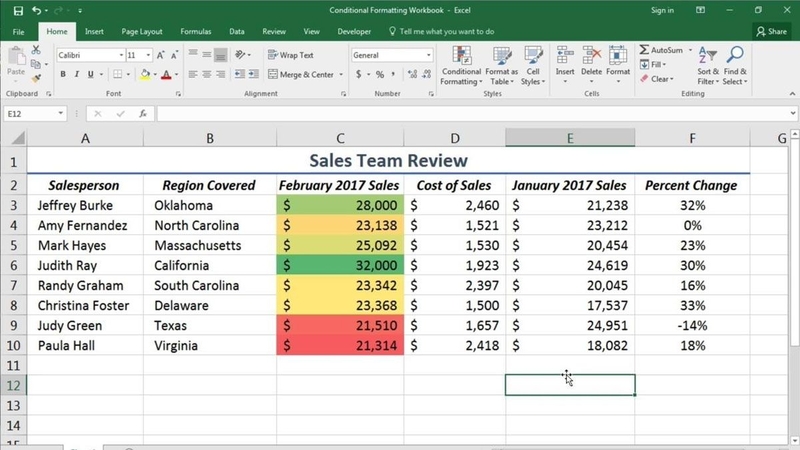Switch to the Data tab
This screenshot has height=450, width=800.
pyautogui.click(x=237, y=32)
